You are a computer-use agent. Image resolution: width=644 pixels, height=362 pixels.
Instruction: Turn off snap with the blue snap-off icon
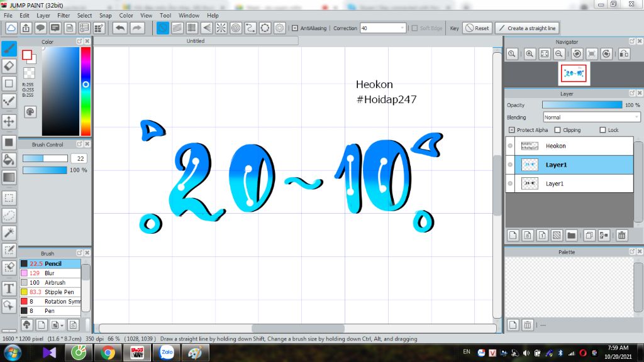click(x=163, y=28)
